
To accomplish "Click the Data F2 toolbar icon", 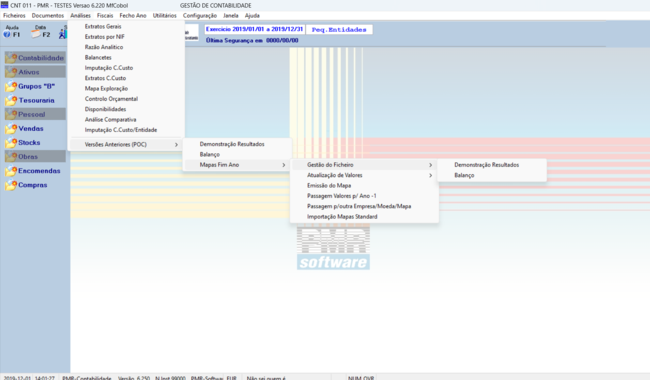I will 41,32.
